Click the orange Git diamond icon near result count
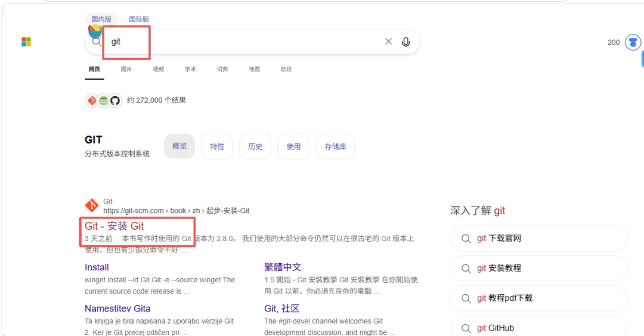Viewport: 644px width, 336px height. (92, 100)
